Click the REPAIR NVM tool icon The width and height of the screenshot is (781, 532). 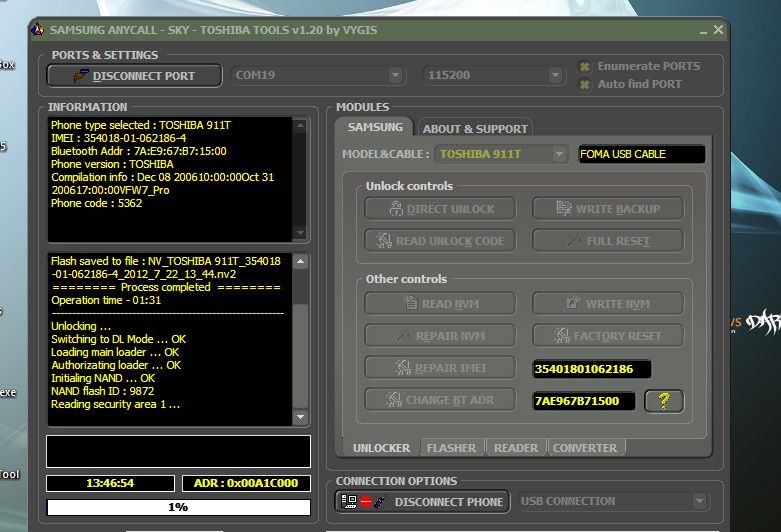click(x=403, y=337)
